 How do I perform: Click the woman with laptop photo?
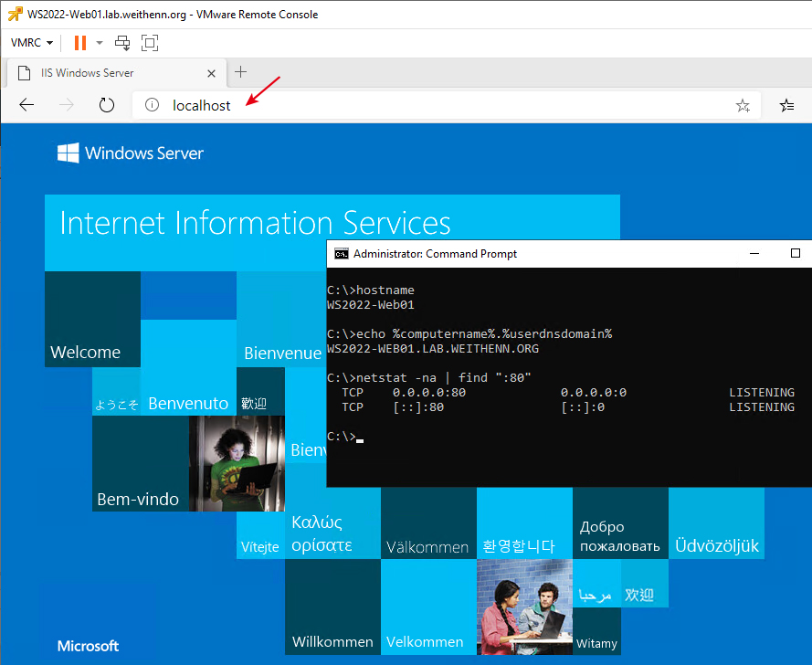click(237, 463)
